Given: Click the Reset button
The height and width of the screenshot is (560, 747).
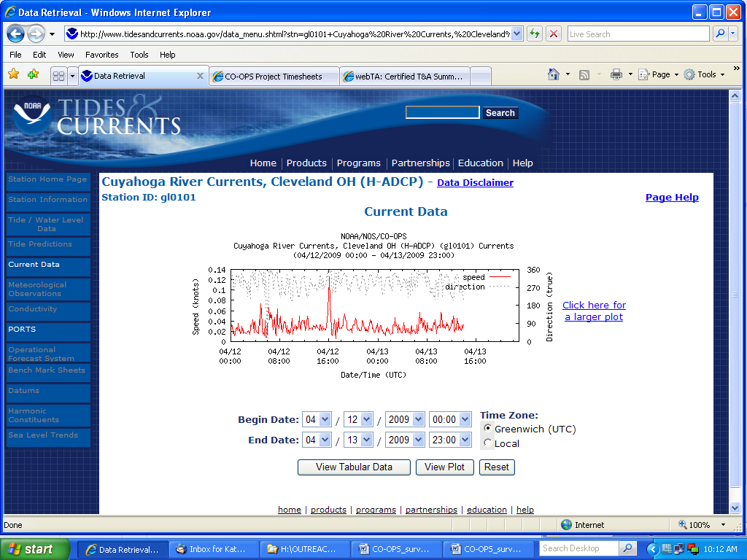Looking at the screenshot, I should [x=496, y=467].
